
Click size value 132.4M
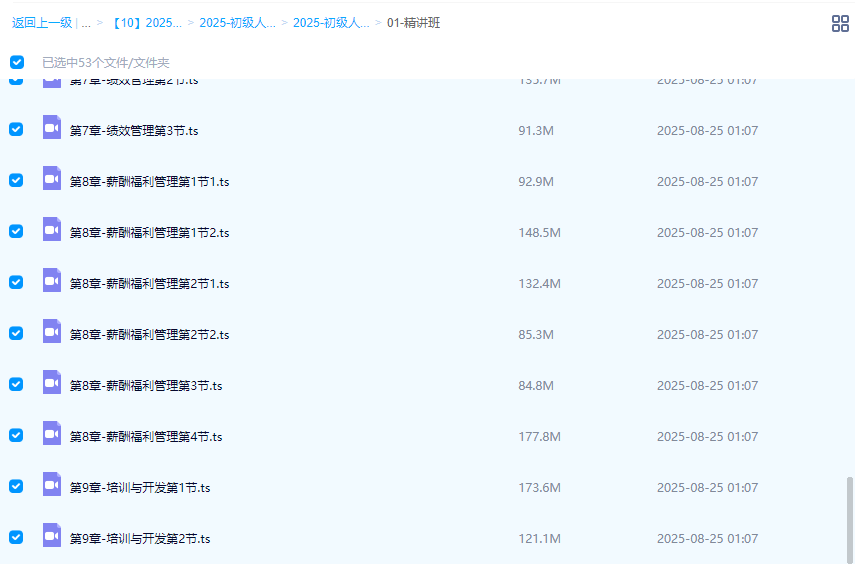539,283
